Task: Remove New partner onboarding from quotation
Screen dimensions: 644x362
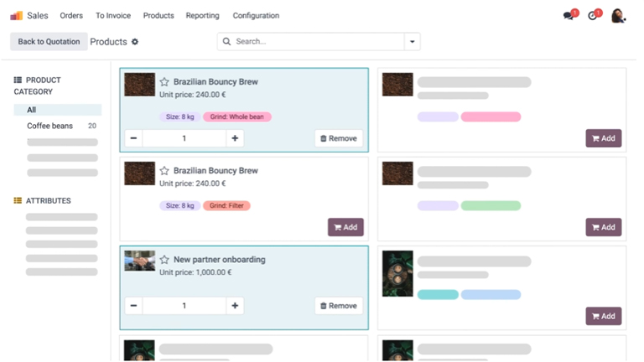Action: [339, 306]
